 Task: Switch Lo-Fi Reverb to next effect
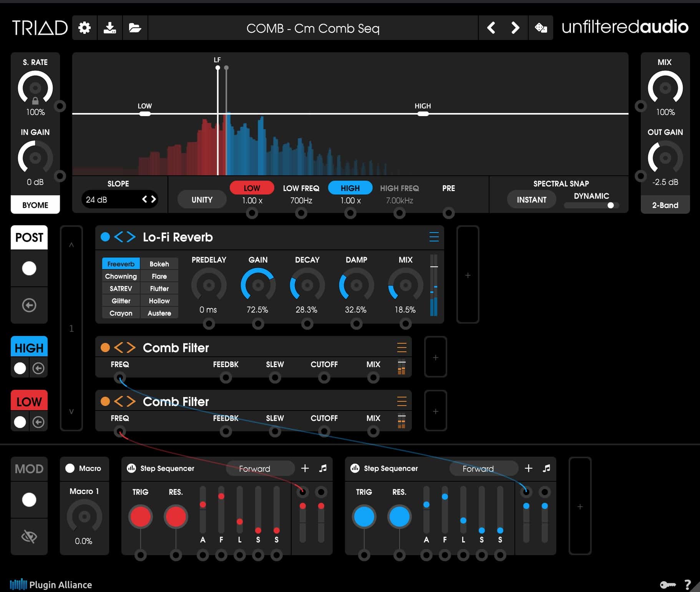131,237
